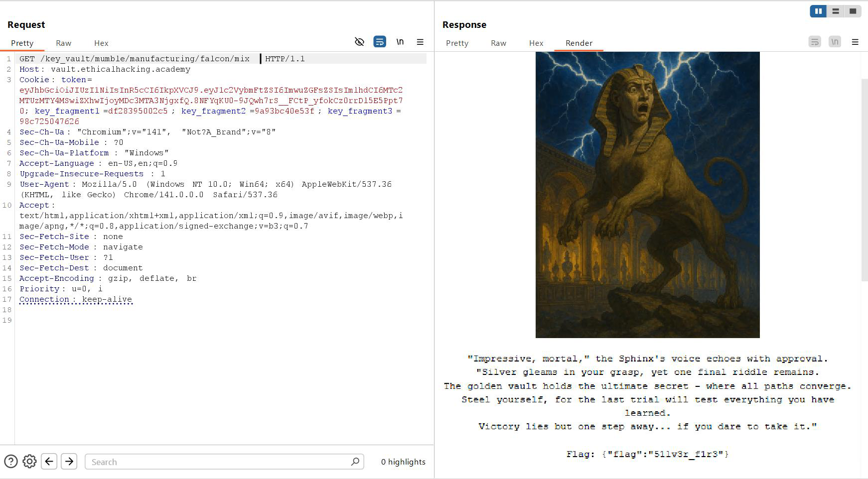Image resolution: width=868 pixels, height=479 pixels.
Task: Toggle request word wrap button
Action: click(380, 42)
